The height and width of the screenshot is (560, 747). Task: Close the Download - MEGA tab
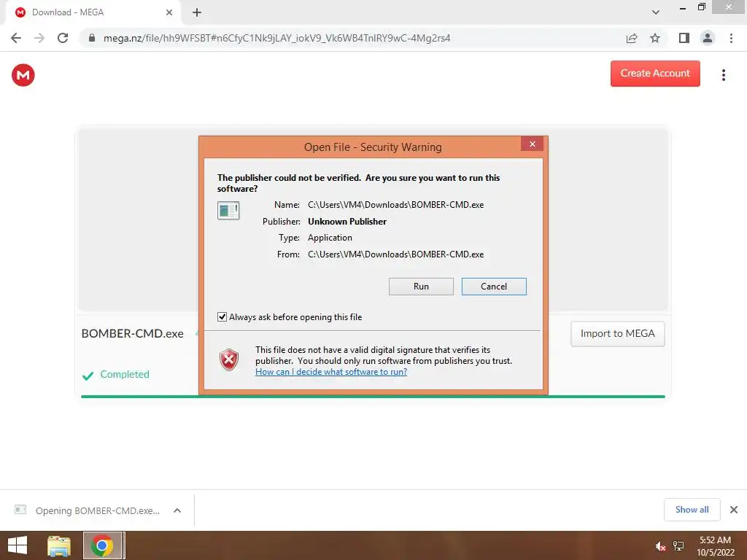[x=169, y=12]
